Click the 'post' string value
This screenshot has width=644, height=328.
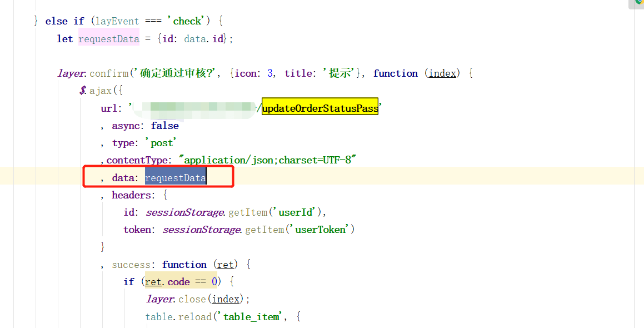(161, 143)
